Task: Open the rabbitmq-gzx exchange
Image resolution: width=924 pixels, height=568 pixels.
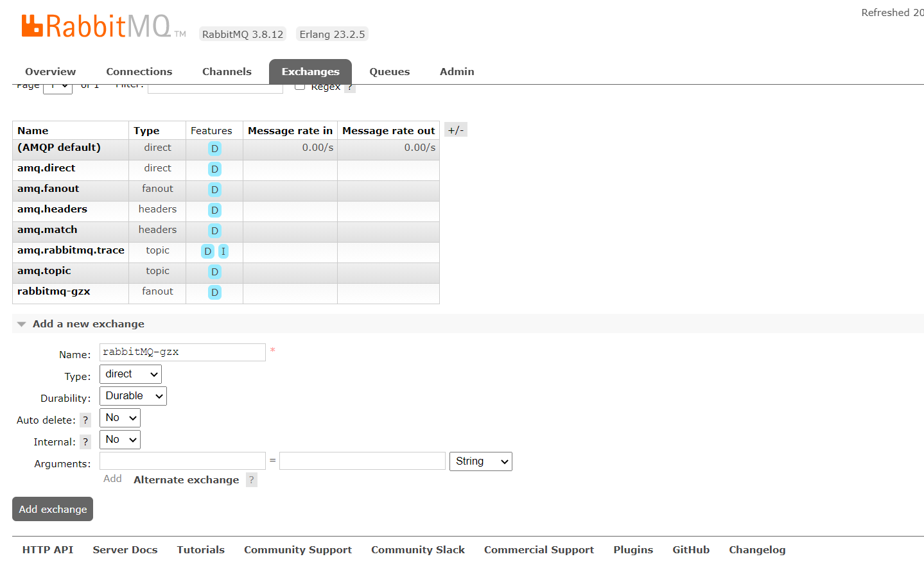Action: [54, 291]
